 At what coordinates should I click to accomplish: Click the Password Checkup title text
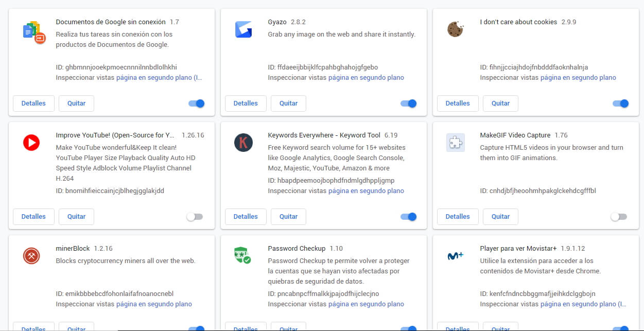click(297, 249)
